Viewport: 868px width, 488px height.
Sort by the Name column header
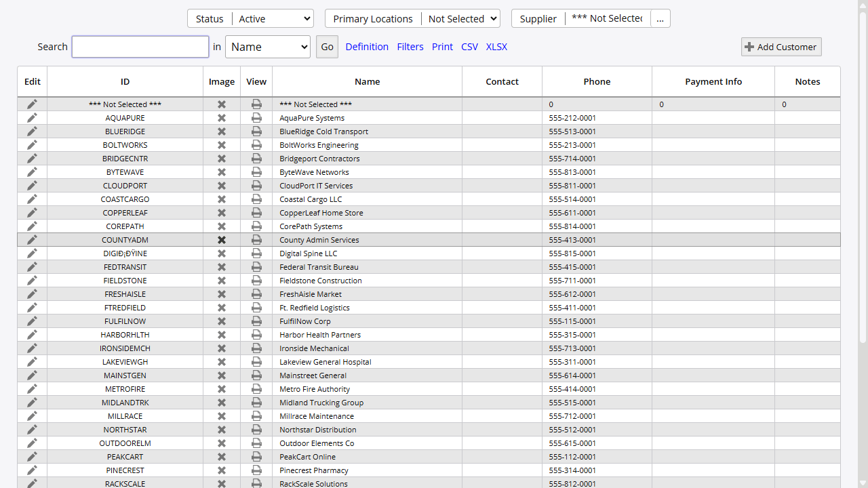pyautogui.click(x=367, y=81)
